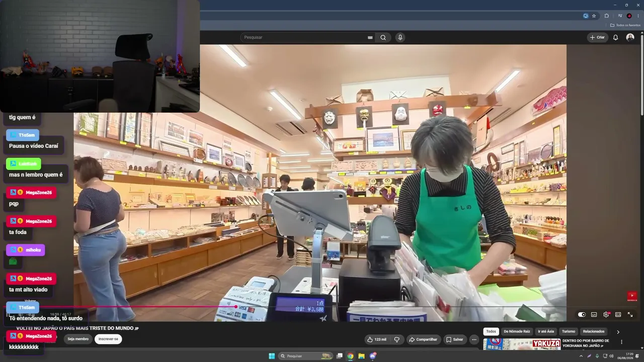Open Chrome media controls icon
Image resolution: width=644 pixels, height=362 pixels.
click(x=620, y=16)
